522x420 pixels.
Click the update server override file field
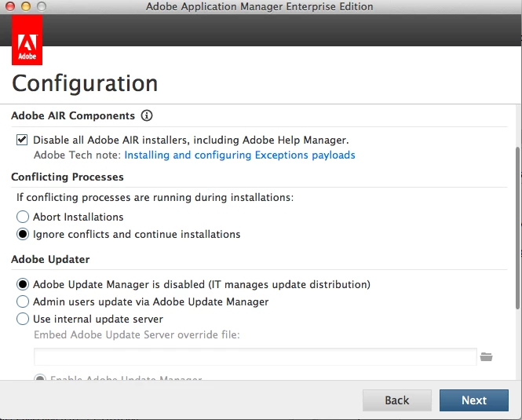(x=255, y=356)
